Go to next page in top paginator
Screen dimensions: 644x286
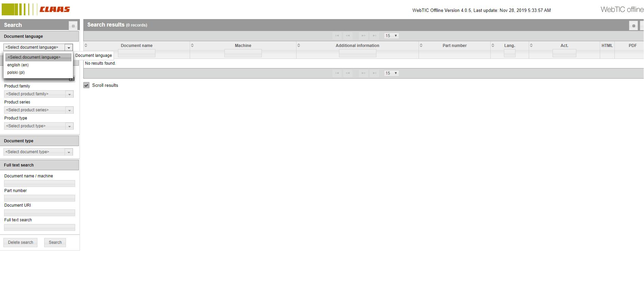coord(363,36)
